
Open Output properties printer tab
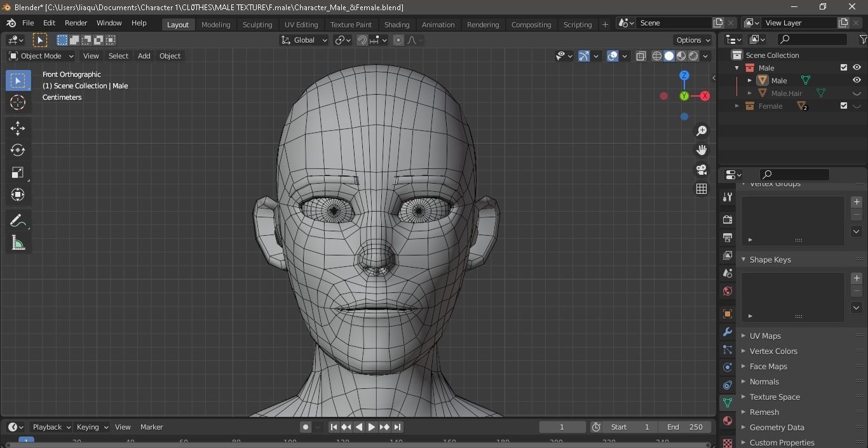[x=728, y=237]
